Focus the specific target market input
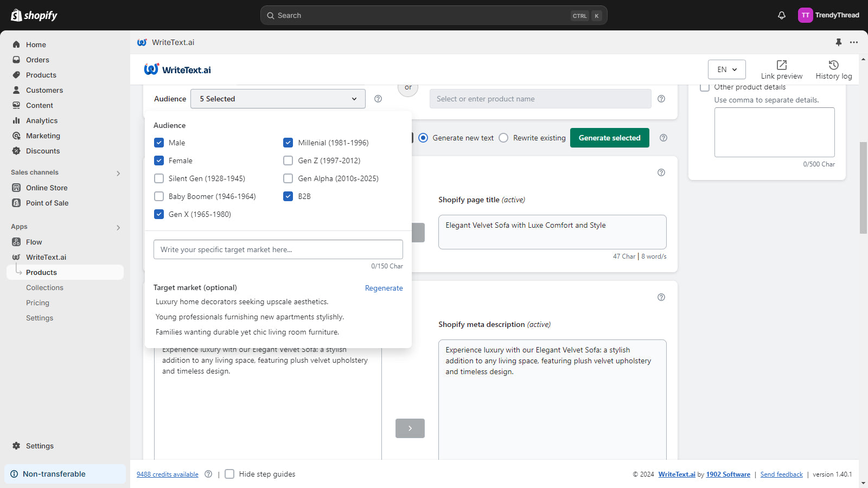The image size is (868, 488). coord(278,249)
